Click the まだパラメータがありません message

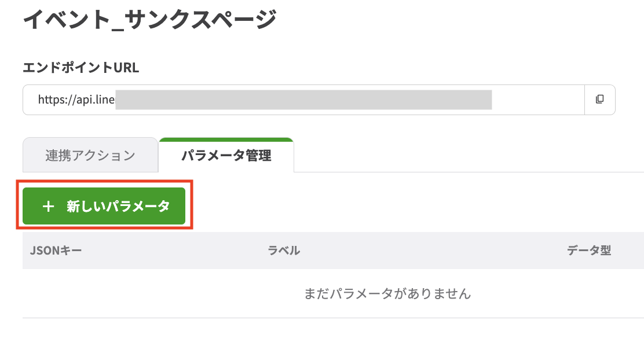[x=387, y=294]
